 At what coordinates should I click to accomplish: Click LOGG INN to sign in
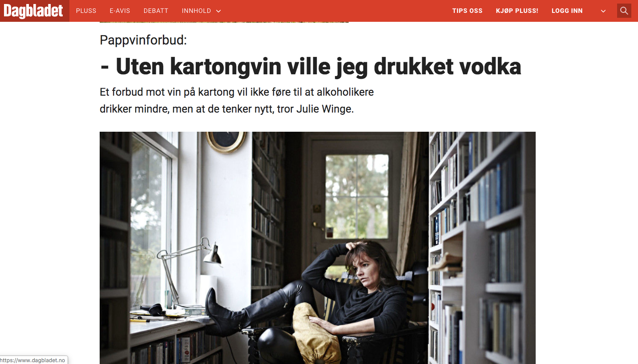pos(567,11)
